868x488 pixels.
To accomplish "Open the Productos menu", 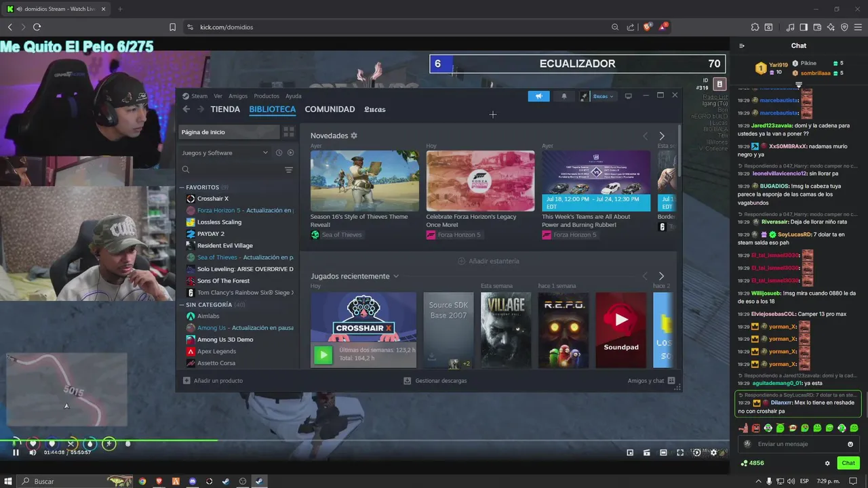I will [x=267, y=96].
